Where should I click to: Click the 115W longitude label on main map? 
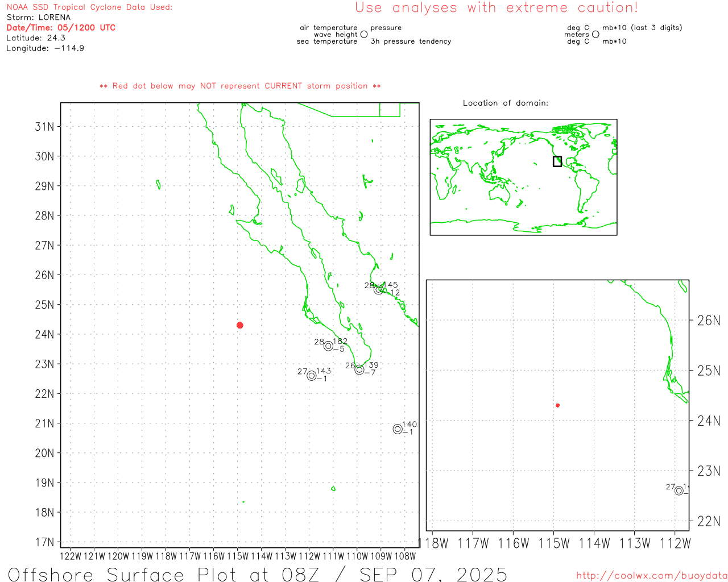238,556
